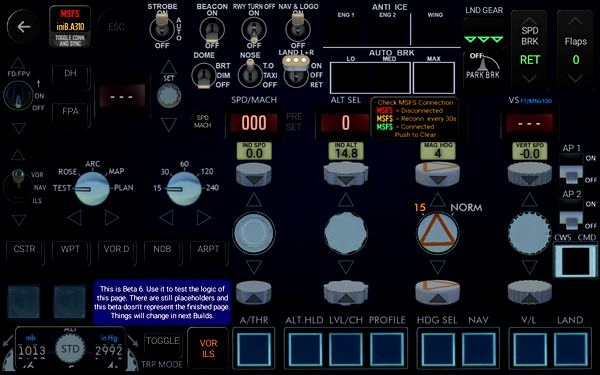Toggle WING anti ice
600x375 pixels.
pyautogui.click(x=435, y=32)
